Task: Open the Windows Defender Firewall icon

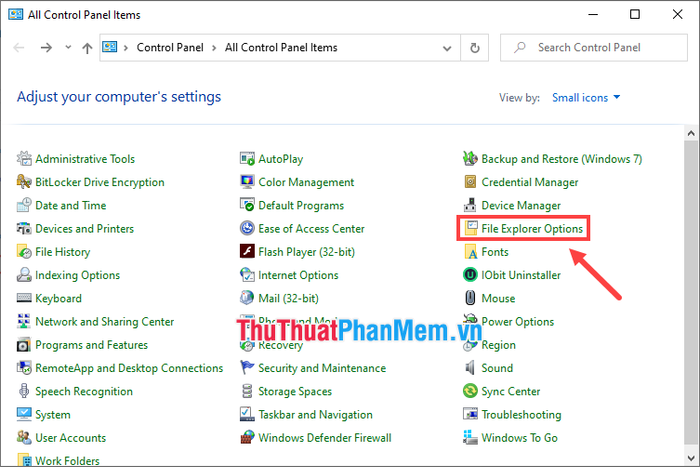Action: [x=247, y=438]
